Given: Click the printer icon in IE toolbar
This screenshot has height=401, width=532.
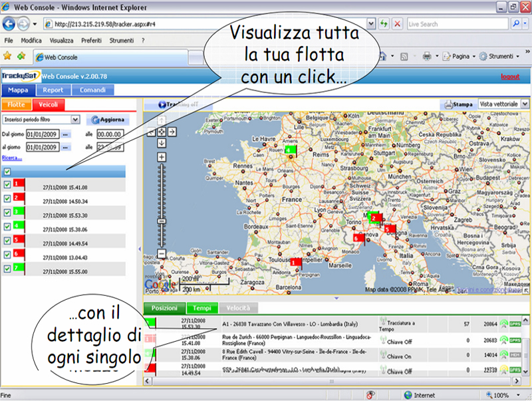Looking at the screenshot, I should click(x=427, y=57).
